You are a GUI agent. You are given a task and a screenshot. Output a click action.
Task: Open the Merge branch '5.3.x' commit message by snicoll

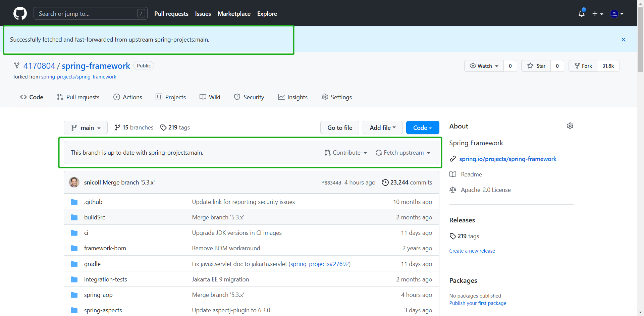[128, 182]
